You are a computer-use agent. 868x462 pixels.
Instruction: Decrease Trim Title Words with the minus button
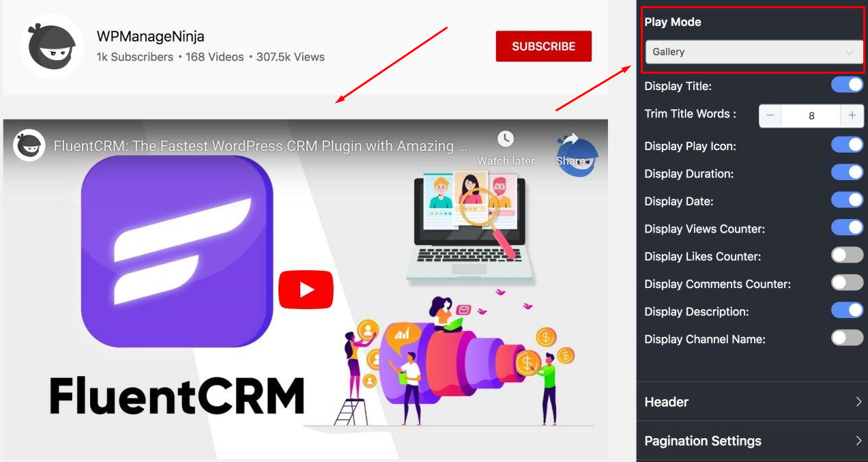(770, 115)
